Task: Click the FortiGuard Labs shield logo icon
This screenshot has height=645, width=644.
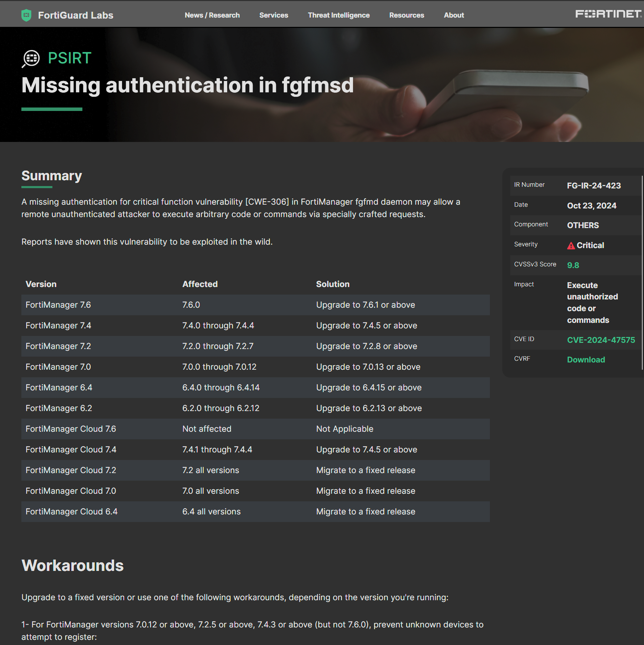Action: click(26, 15)
